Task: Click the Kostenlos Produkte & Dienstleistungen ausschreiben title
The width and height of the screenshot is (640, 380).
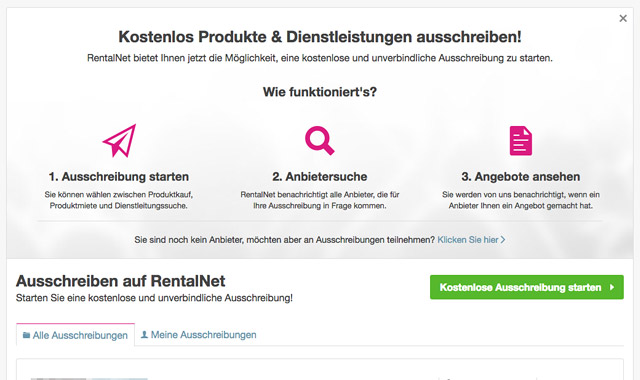Action: 320,37
